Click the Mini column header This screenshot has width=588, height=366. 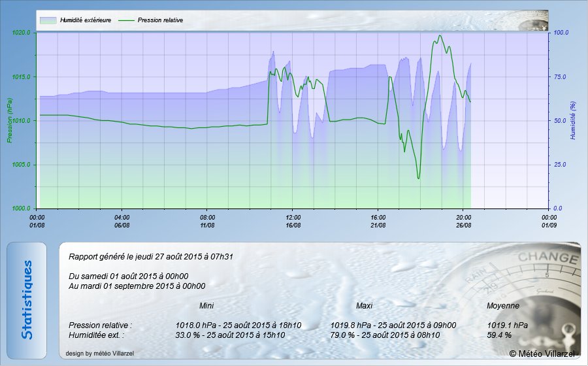pyautogui.click(x=206, y=306)
